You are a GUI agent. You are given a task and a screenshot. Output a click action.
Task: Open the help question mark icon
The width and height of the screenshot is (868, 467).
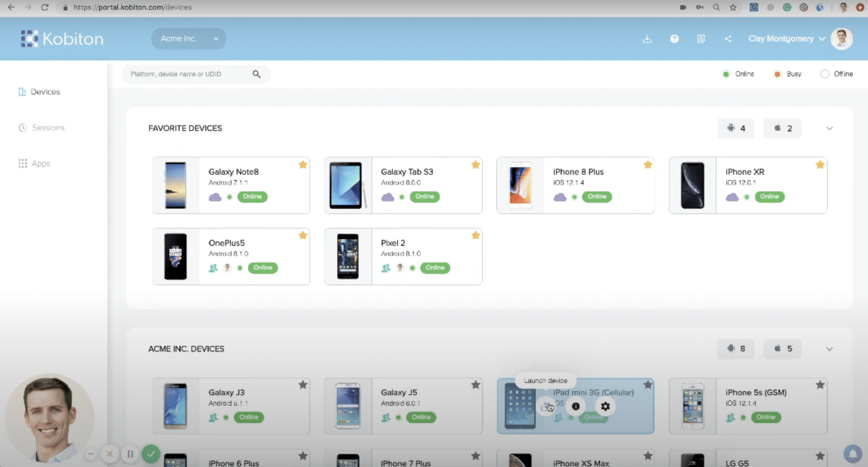(x=674, y=39)
